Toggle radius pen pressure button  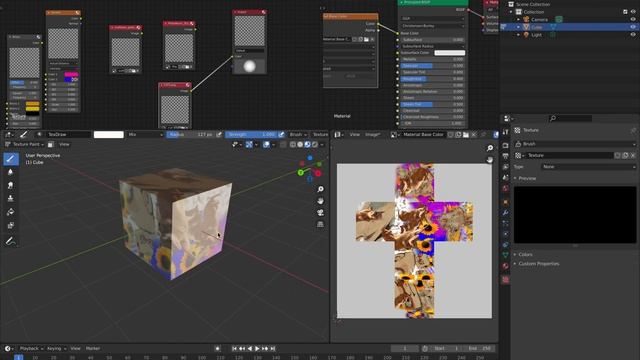point(219,134)
